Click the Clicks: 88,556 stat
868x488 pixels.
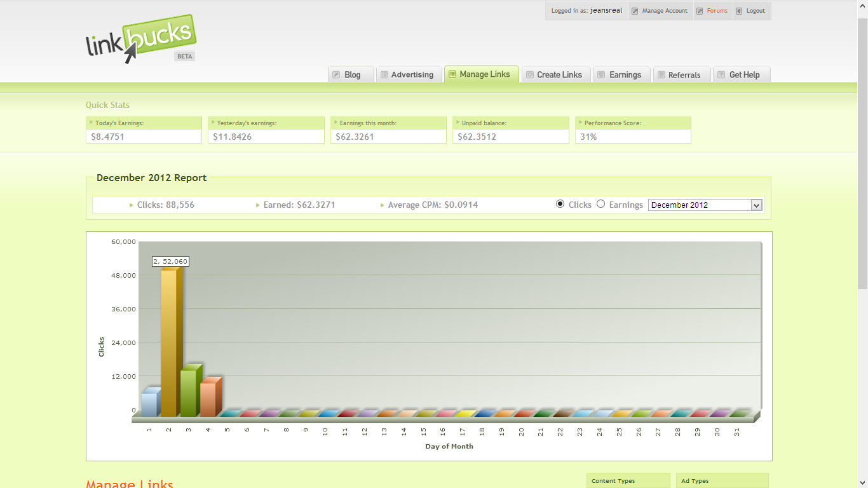coord(165,205)
